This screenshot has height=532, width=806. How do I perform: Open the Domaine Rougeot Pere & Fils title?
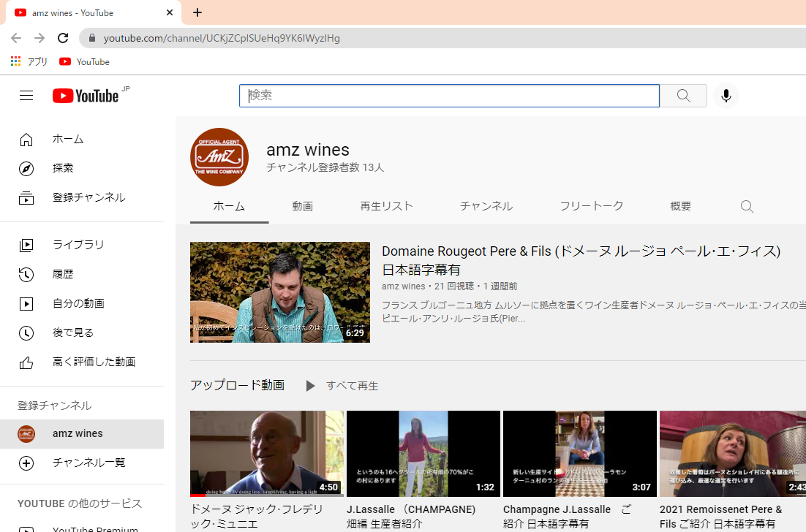tap(581, 260)
